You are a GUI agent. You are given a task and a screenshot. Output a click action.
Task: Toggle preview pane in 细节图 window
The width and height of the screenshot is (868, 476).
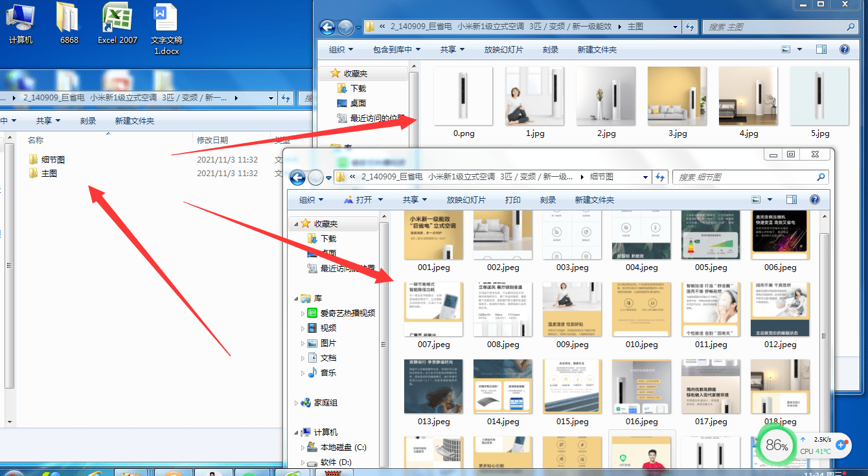pos(791,200)
